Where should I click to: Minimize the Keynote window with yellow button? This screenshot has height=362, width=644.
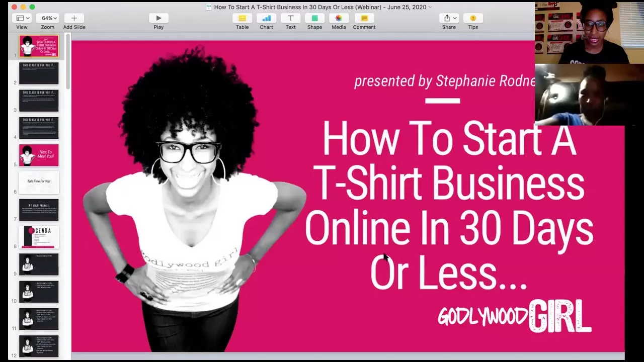point(23,7)
